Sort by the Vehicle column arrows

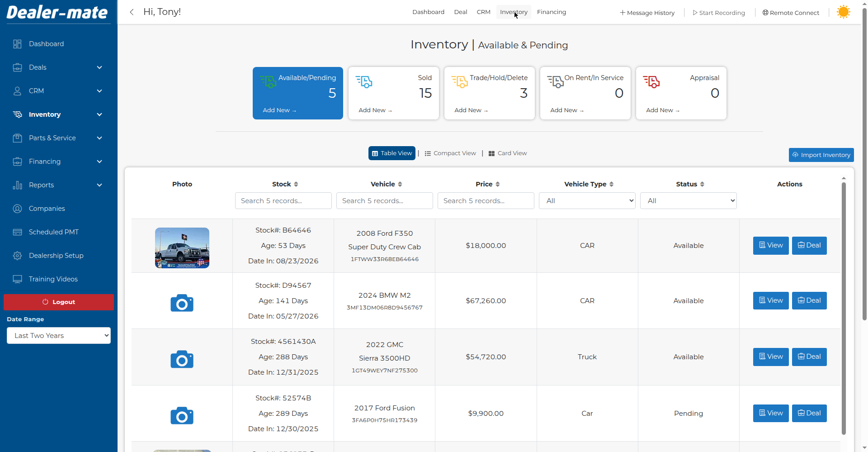click(400, 184)
